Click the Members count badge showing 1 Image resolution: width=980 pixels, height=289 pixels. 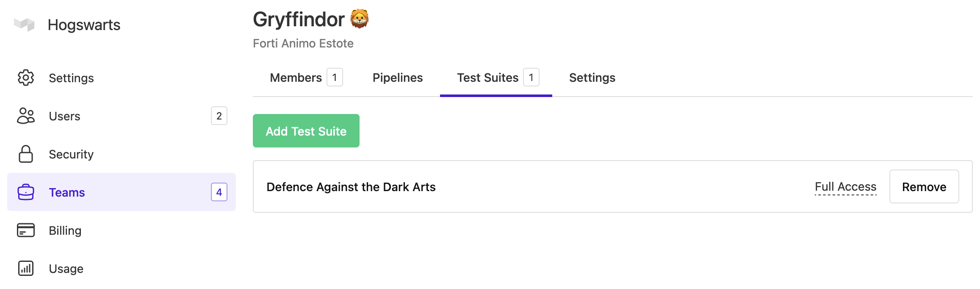coord(335,78)
